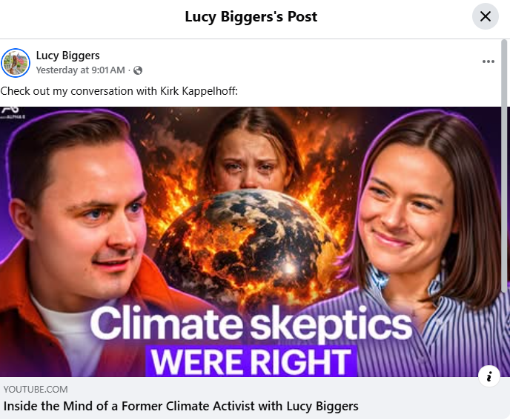The width and height of the screenshot is (510, 420).
Task: Click the Public audience globe icon
Action: [138, 70]
